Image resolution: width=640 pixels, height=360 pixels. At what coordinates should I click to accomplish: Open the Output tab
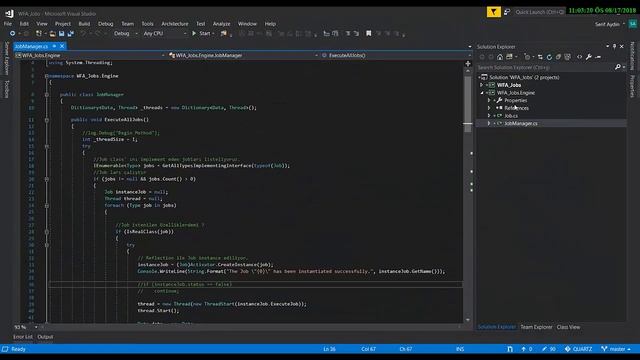[x=45, y=337]
